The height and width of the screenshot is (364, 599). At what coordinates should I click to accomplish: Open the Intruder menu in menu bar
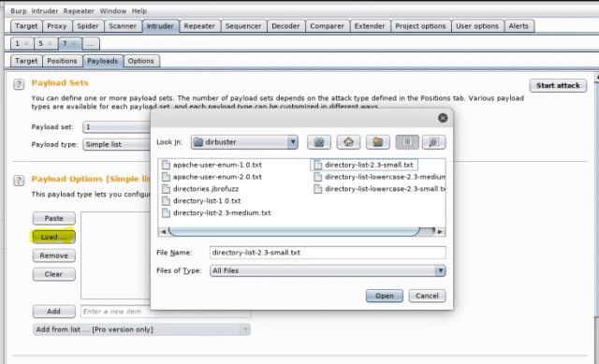pyautogui.click(x=45, y=11)
